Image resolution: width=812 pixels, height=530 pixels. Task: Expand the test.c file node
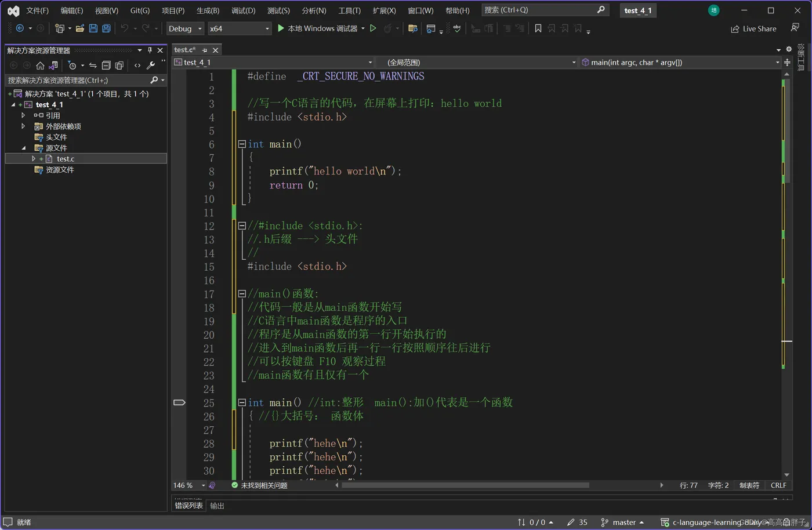34,158
